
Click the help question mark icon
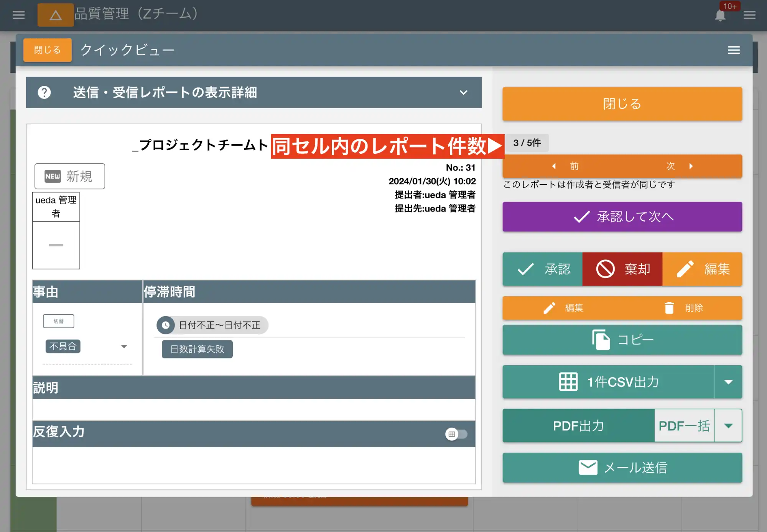(44, 93)
